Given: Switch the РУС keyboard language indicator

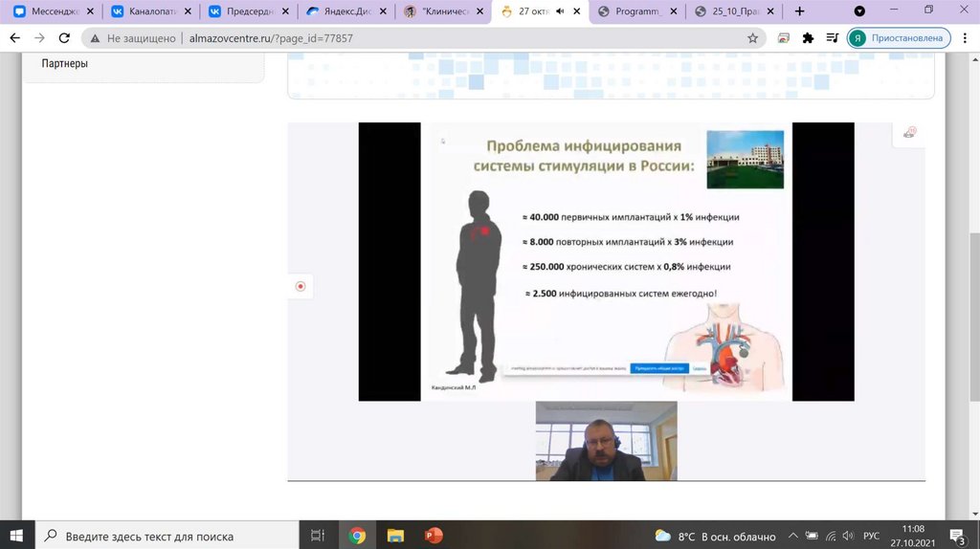Looking at the screenshot, I should pos(871,537).
